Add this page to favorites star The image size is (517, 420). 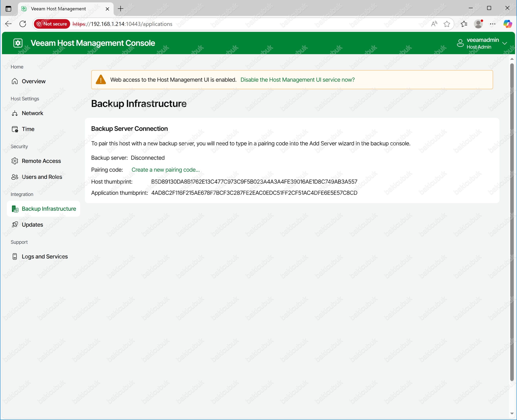tap(447, 24)
